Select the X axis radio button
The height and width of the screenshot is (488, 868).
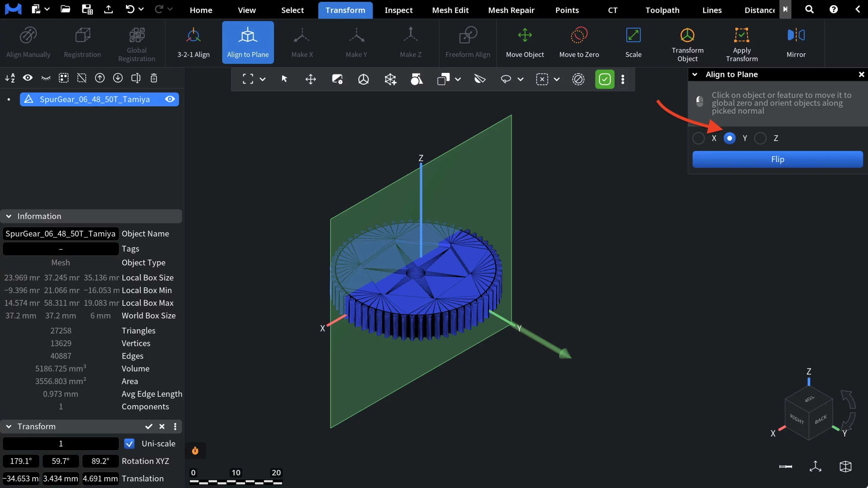[x=698, y=138]
